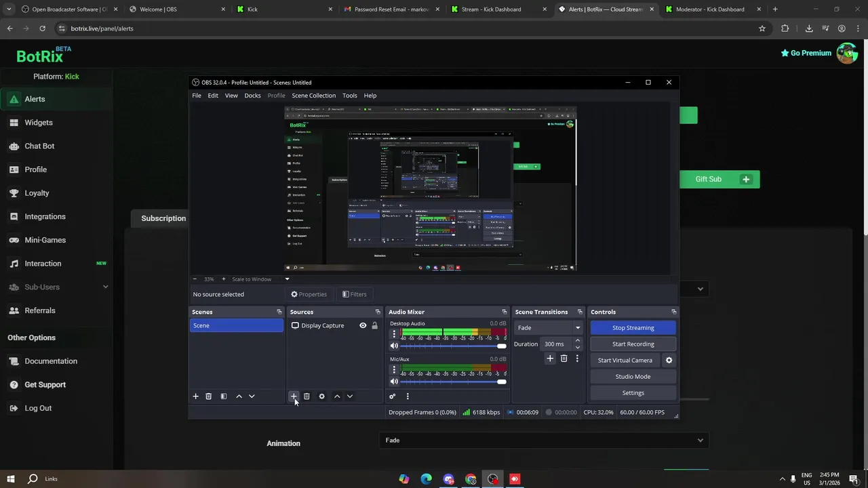
Task: Open OBS Edit menu
Action: [x=213, y=96]
